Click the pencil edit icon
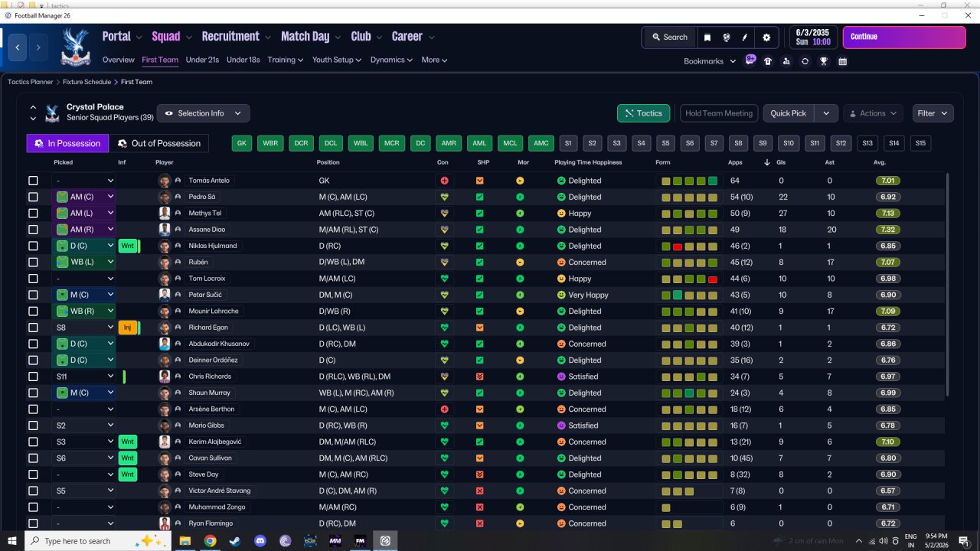The height and width of the screenshot is (551, 980). 745,37
